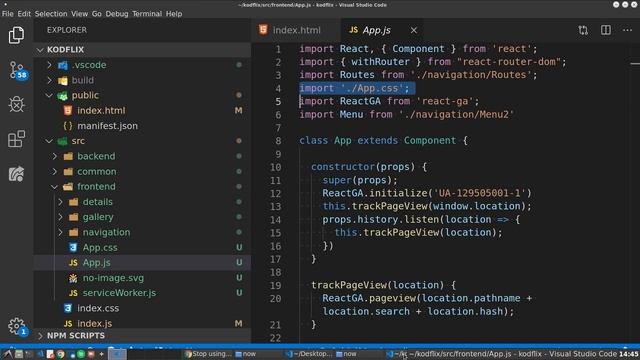Viewport: 640px width, 360px height.
Task: Open the View menu
Action: tap(79, 13)
